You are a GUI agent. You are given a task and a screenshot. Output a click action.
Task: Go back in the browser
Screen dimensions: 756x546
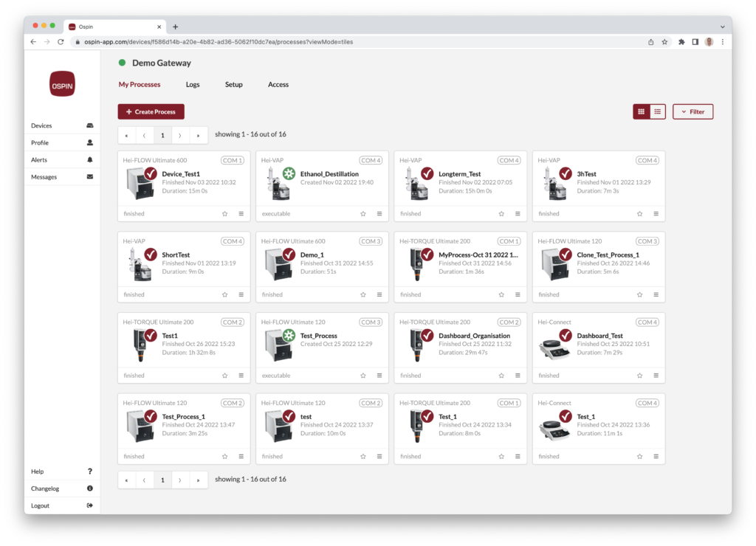pyautogui.click(x=33, y=42)
